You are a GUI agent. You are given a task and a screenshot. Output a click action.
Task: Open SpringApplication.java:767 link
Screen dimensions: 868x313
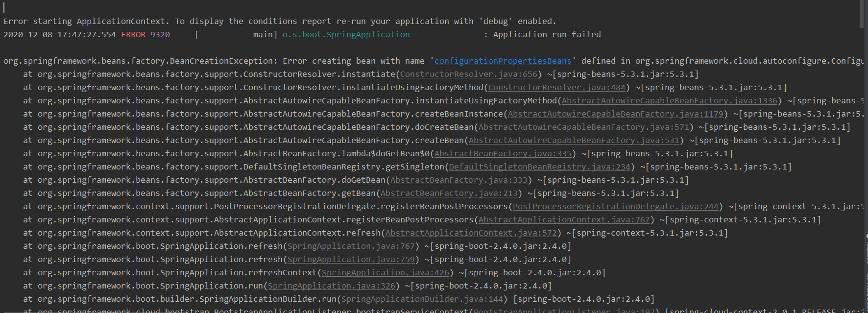(351, 246)
